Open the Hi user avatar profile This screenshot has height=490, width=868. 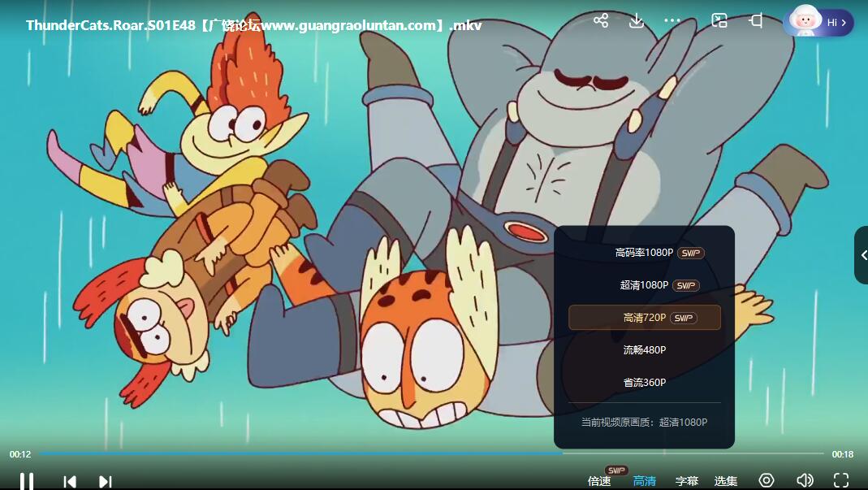tap(818, 22)
